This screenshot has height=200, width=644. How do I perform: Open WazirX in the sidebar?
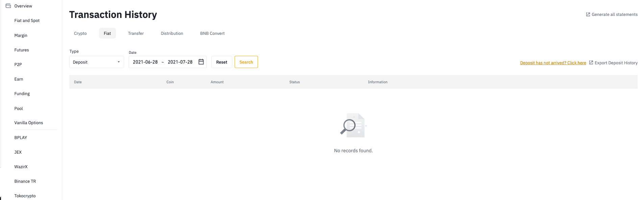point(21,166)
